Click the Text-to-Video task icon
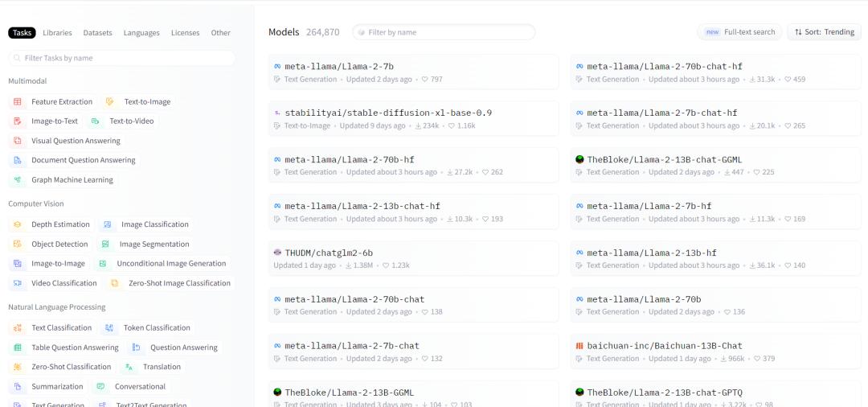This screenshot has height=407, width=868. click(95, 121)
